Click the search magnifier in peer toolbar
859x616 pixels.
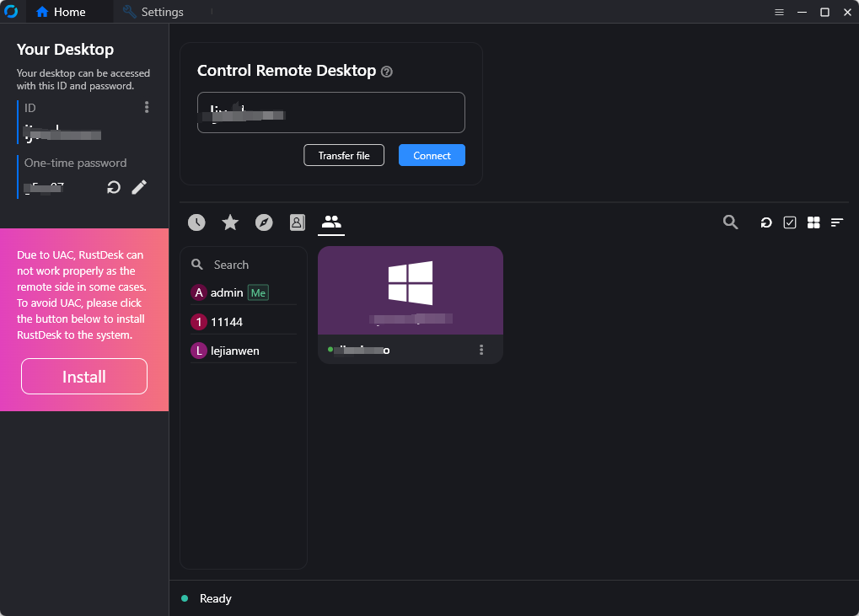pyautogui.click(x=731, y=222)
